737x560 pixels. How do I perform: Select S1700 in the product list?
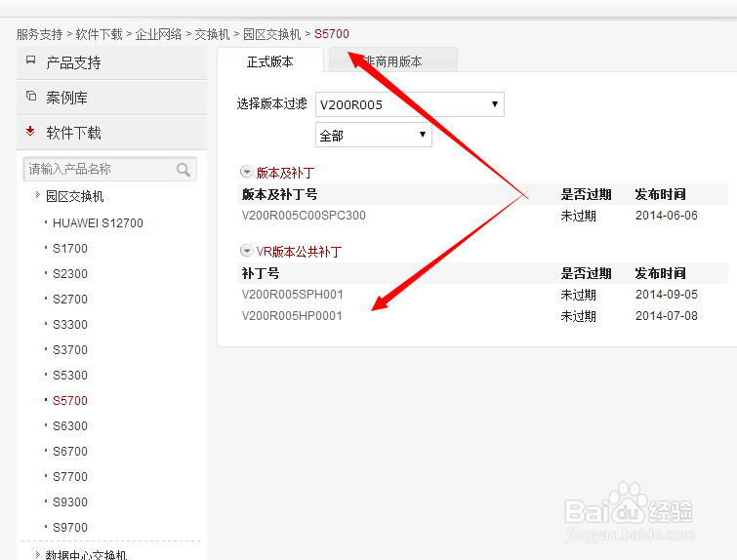click(70, 248)
